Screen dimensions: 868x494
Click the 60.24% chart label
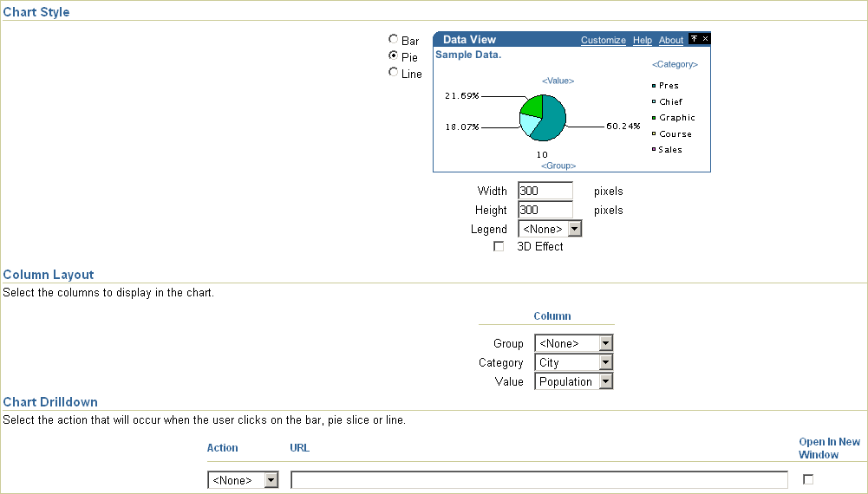click(623, 127)
